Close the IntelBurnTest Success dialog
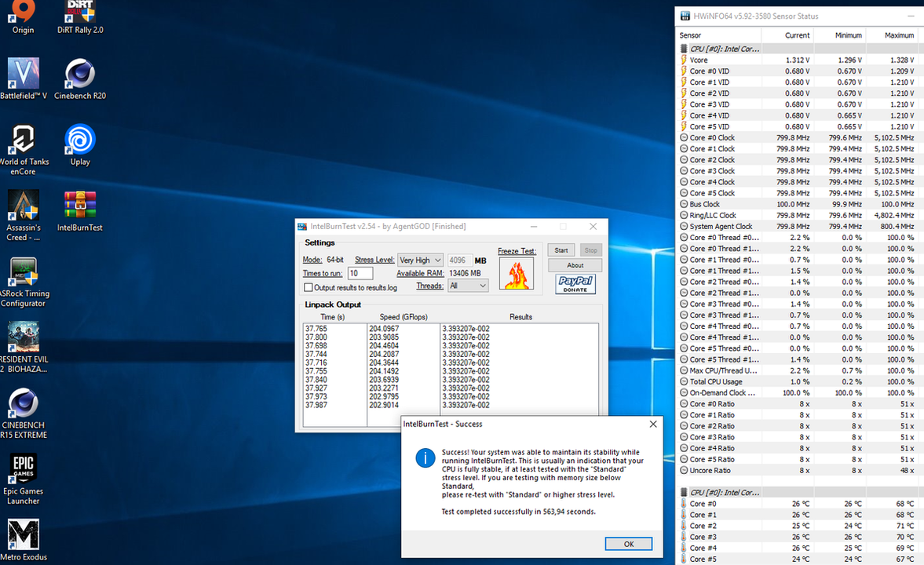The width and height of the screenshot is (924, 565). [653, 425]
